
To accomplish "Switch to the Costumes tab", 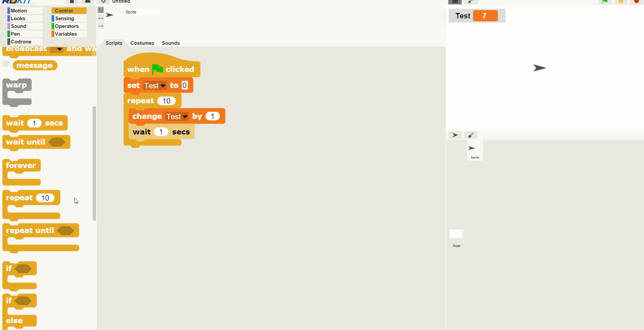I will click(142, 43).
